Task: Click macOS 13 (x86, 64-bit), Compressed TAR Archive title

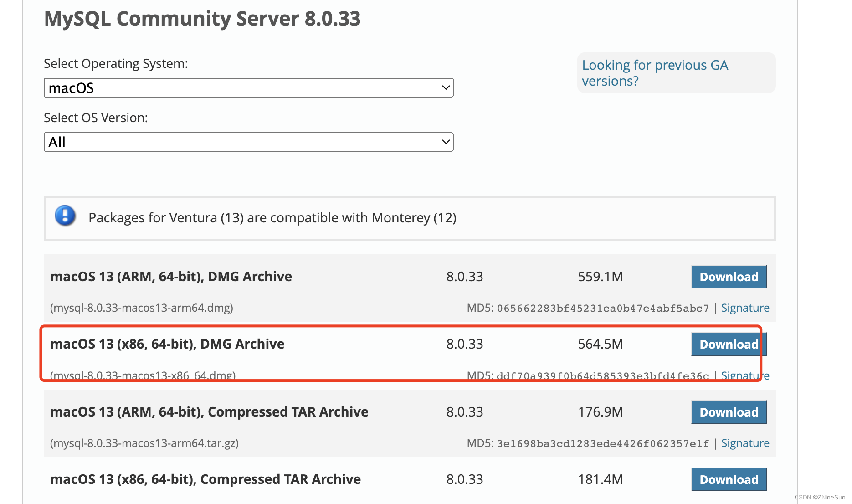Action: click(205, 479)
